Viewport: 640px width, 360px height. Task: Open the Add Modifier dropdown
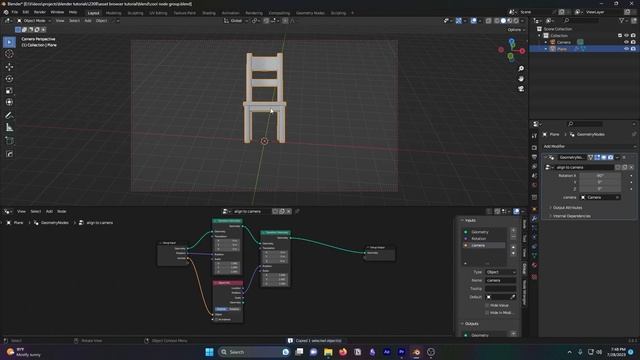tap(589, 146)
